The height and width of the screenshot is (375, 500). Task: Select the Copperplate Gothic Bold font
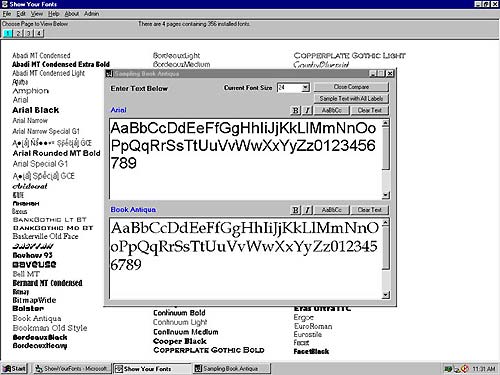click(209, 350)
